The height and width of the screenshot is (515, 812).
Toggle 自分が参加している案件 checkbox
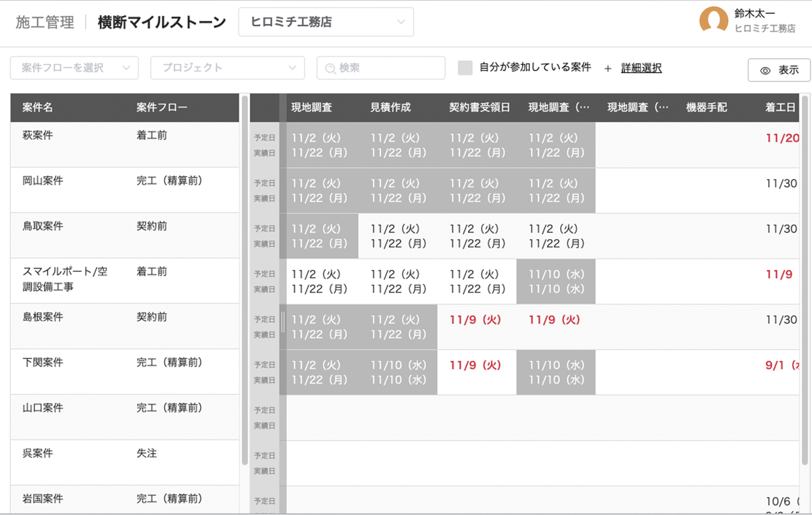click(x=465, y=68)
